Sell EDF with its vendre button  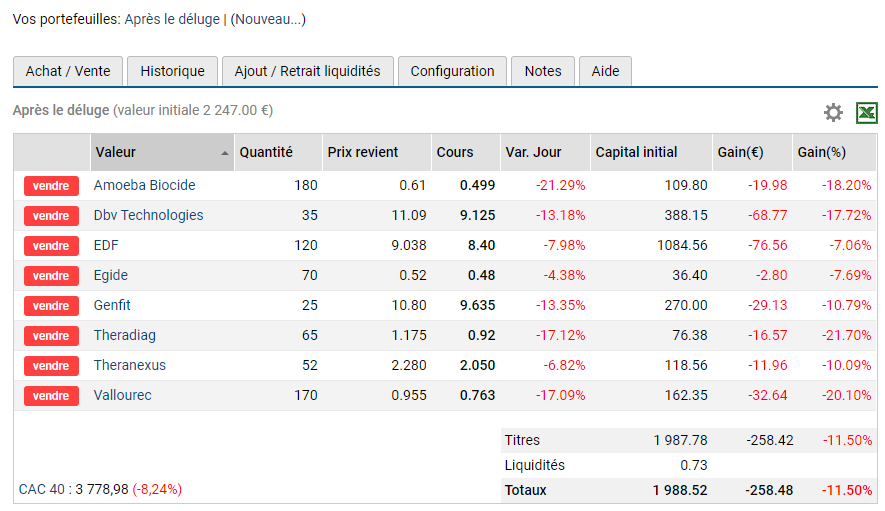tap(51, 246)
